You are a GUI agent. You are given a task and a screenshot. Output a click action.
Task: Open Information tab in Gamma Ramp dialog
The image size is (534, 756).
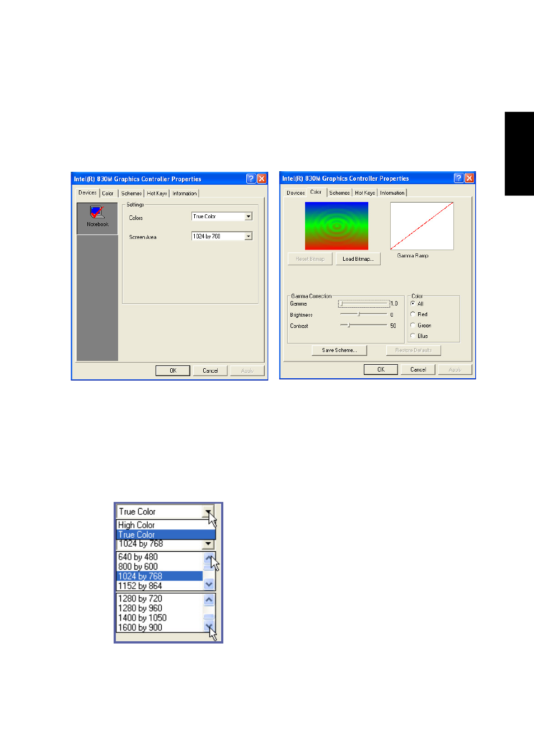(392, 192)
